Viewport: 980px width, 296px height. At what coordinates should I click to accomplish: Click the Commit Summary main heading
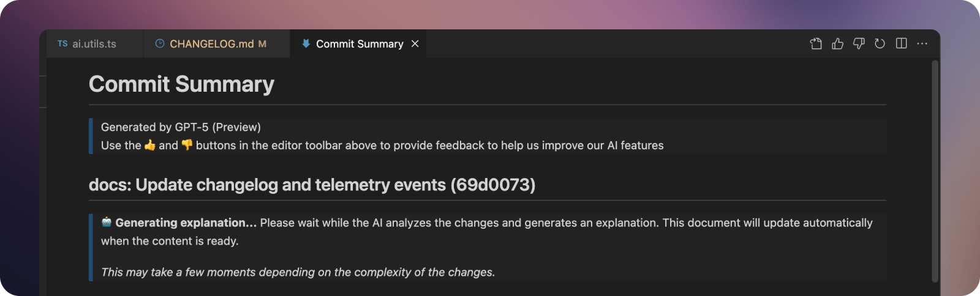[181, 84]
